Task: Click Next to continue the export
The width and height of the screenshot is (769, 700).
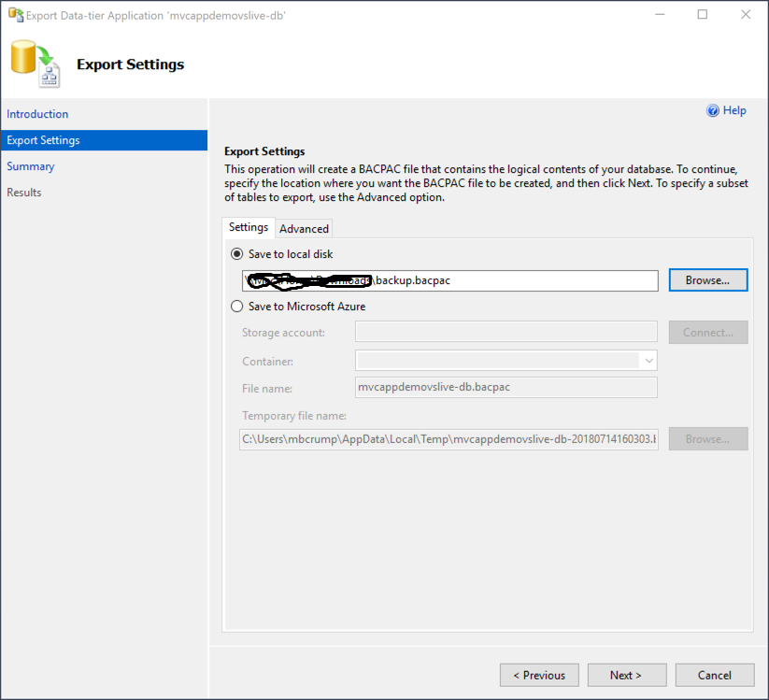Action: click(x=626, y=675)
